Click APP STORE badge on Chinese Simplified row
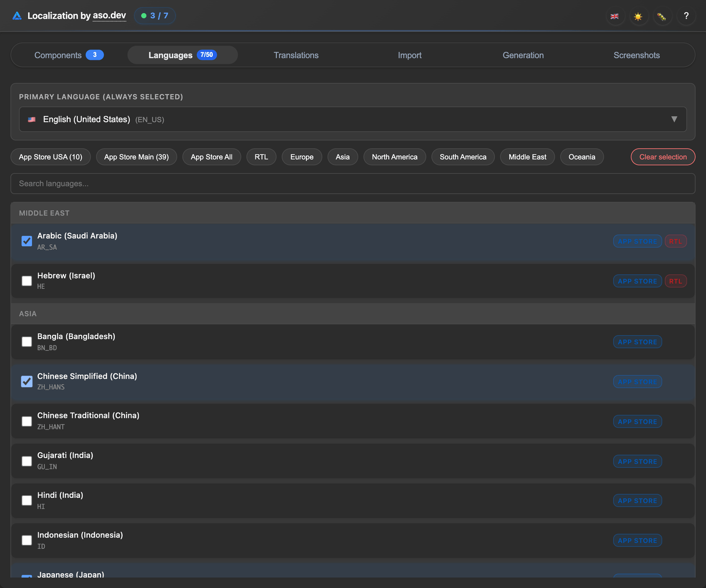This screenshot has width=706, height=588. [637, 382]
